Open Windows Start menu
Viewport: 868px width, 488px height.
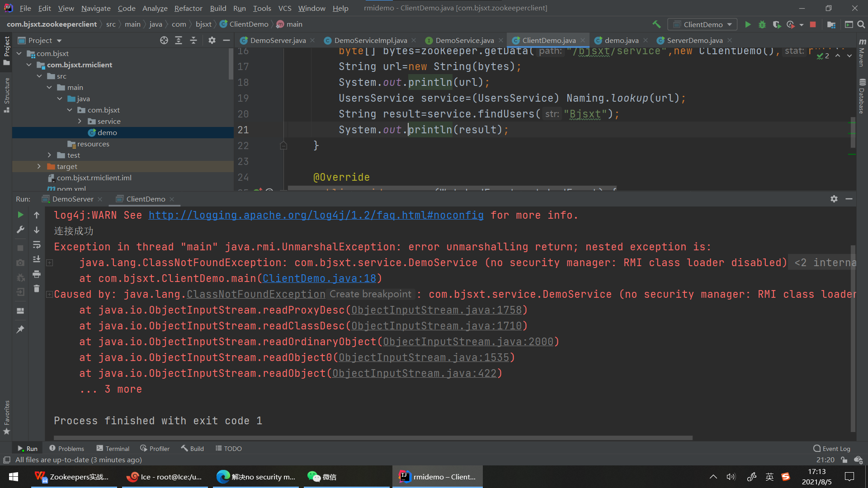point(14,477)
